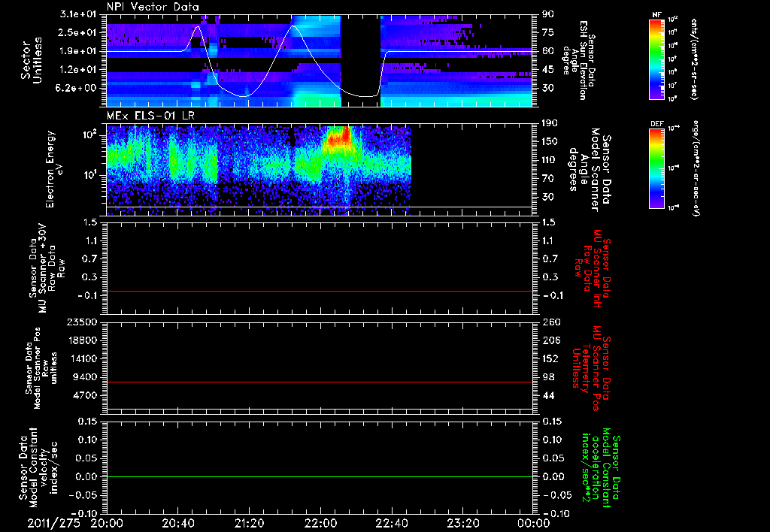Select the NF color bar legend
Viewport: 770px width, 532px height.
click(x=656, y=59)
